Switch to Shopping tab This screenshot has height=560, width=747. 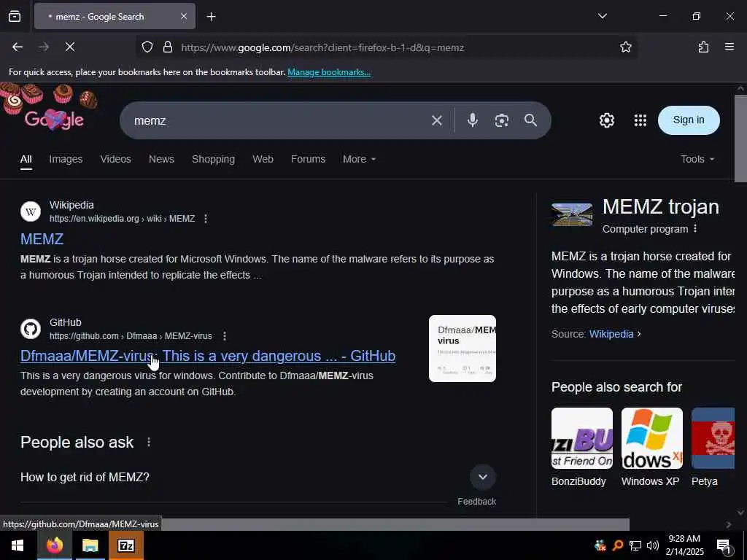[x=214, y=159]
